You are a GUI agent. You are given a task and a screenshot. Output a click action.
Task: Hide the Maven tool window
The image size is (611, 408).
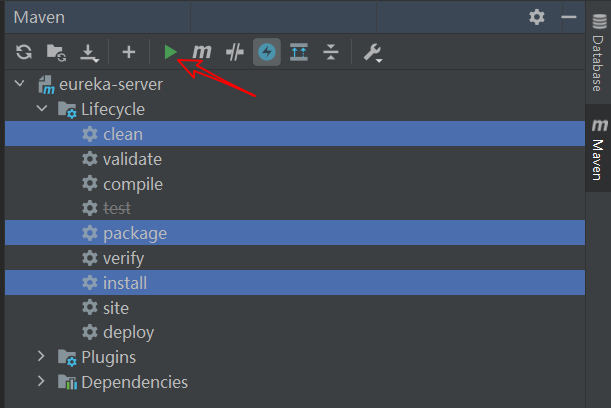pyautogui.click(x=569, y=17)
